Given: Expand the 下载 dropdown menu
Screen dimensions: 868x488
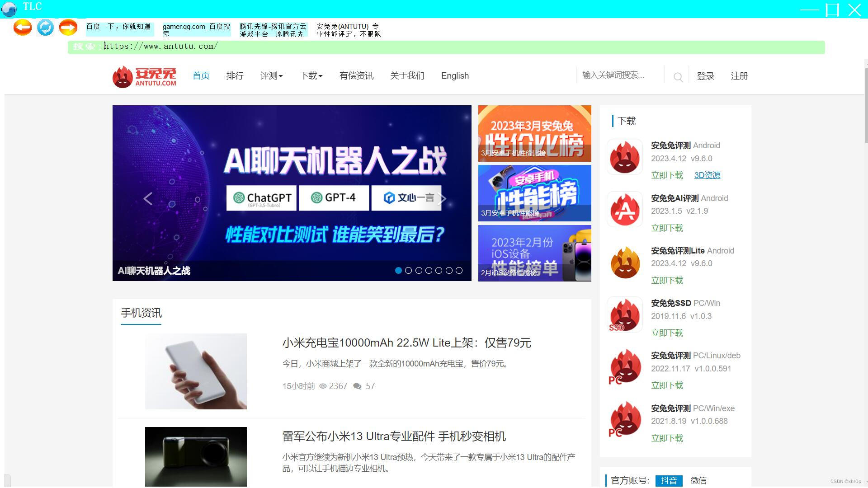Looking at the screenshot, I should point(311,76).
